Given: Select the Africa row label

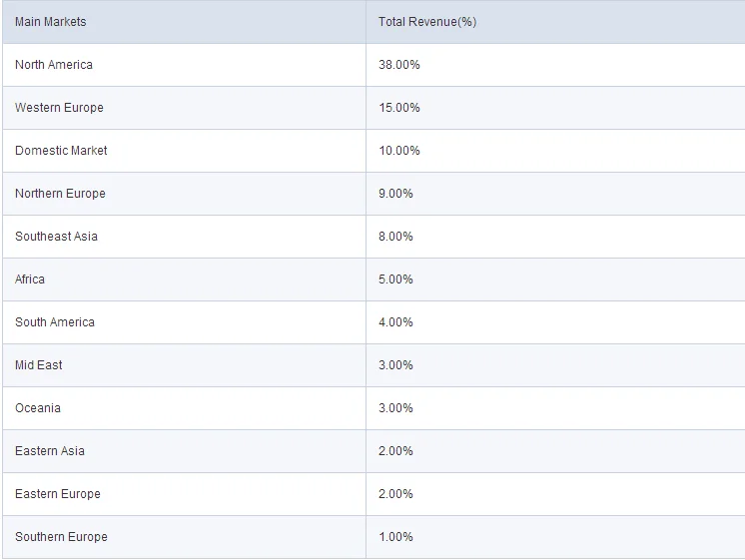Looking at the screenshot, I should 30,280.
